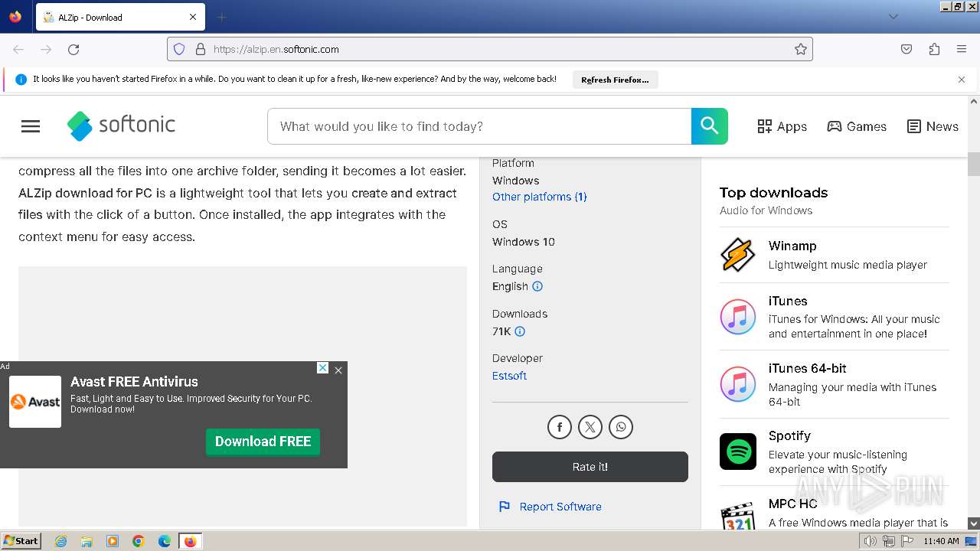Open the Windows Start menu
The width and height of the screenshot is (980, 551).
coord(21,541)
